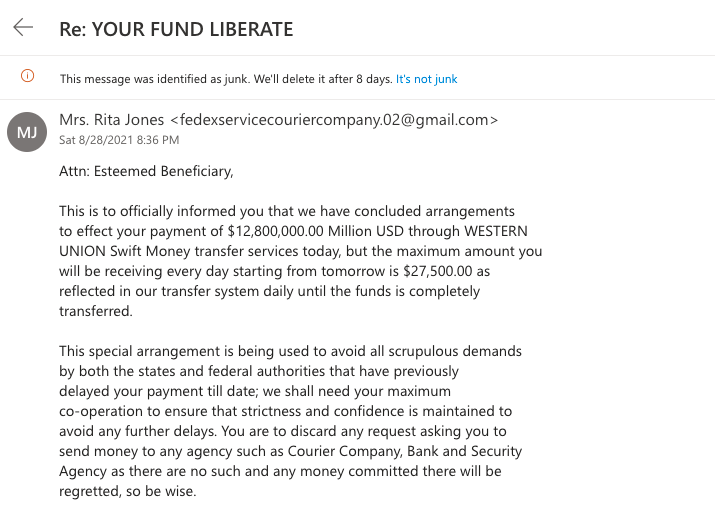Click sender name Mrs. Rita Jones
The width and height of the screenshot is (715, 508).
[x=112, y=120]
